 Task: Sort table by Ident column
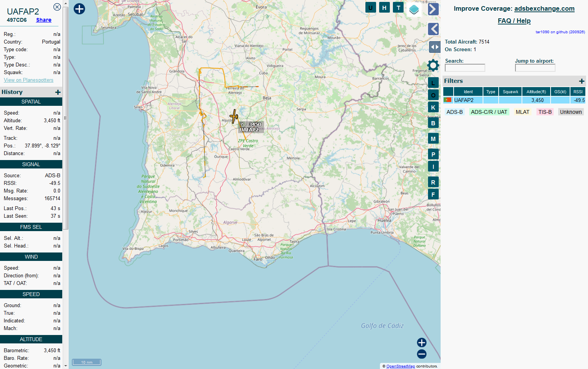[468, 92]
